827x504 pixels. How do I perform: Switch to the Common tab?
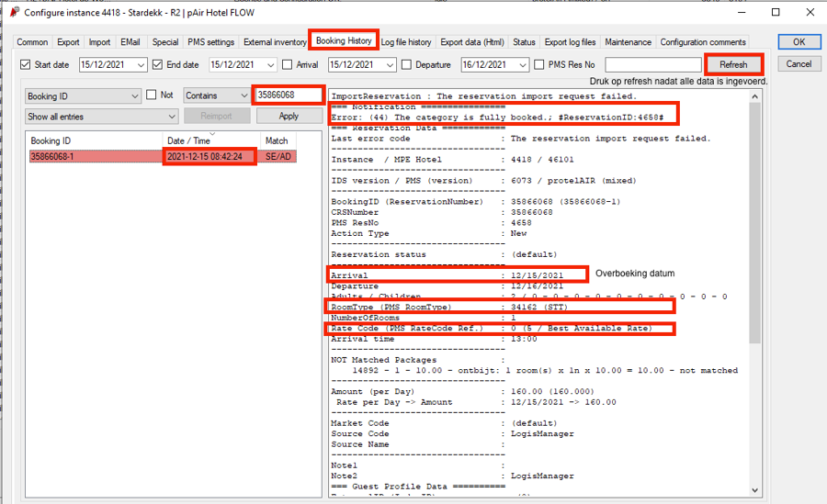pyautogui.click(x=32, y=42)
